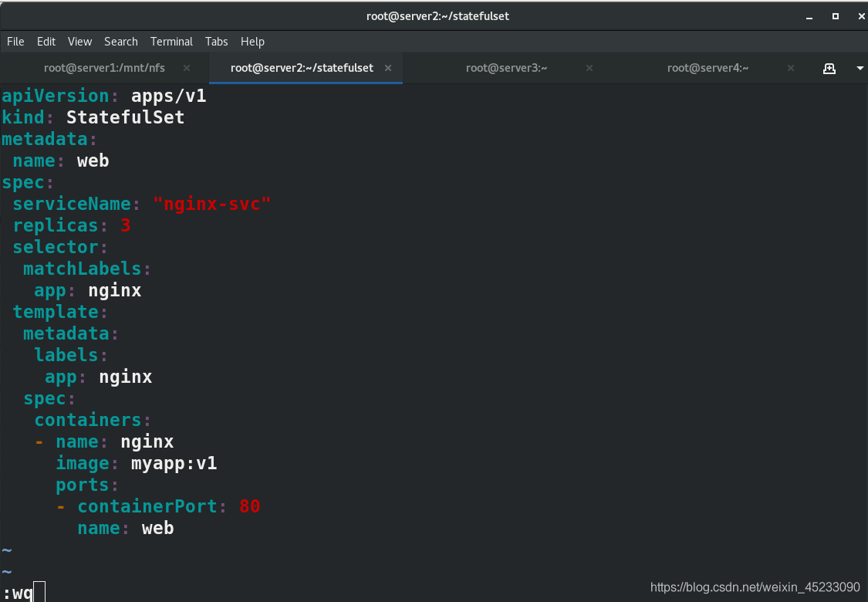Click the window title root@server2:~/statefulset
The image size is (868, 602).
[x=438, y=16]
